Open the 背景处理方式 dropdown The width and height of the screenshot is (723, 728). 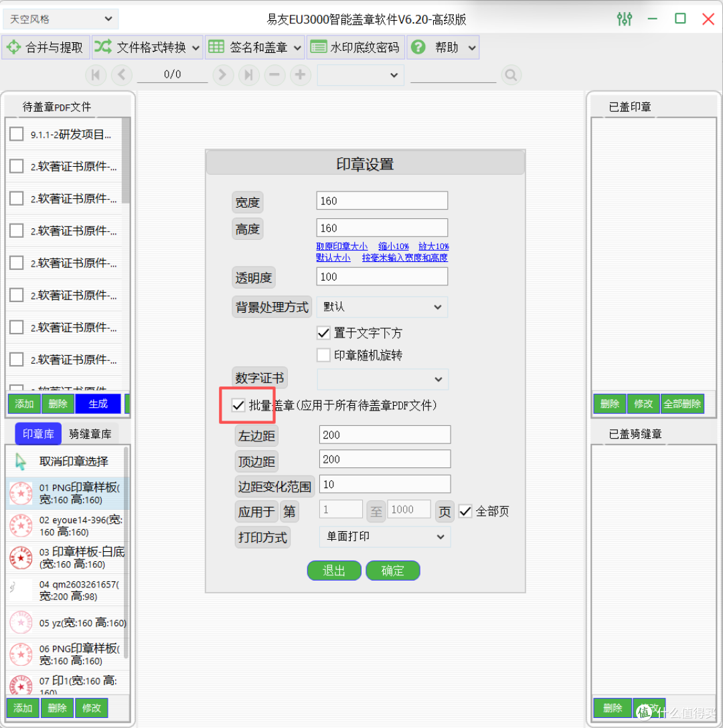[382, 307]
